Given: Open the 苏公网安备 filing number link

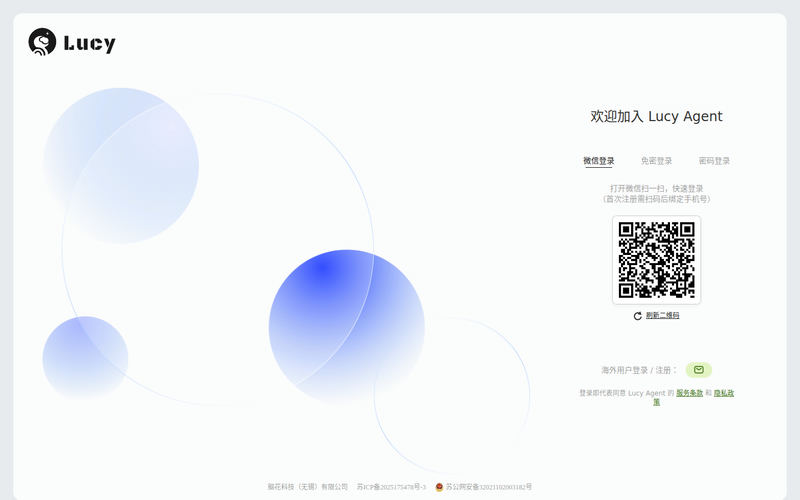Looking at the screenshot, I should 488,487.
